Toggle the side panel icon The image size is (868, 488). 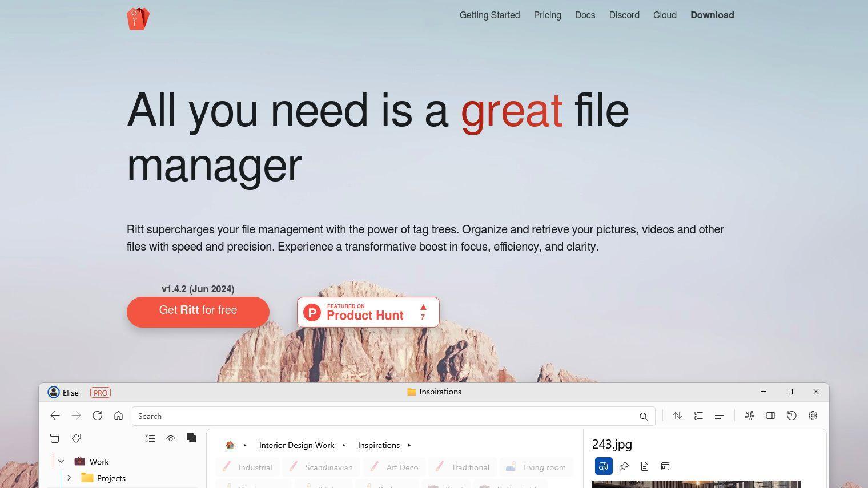[770, 416]
